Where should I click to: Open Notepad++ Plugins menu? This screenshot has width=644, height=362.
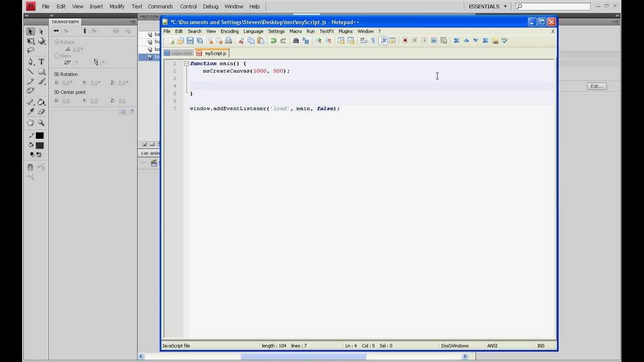[x=346, y=31]
